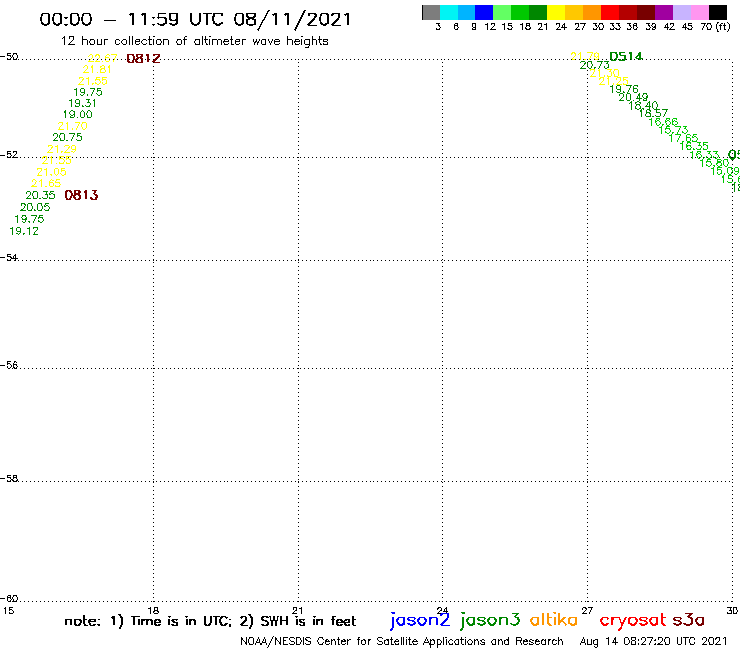Select the longitude 27 label on bottom axis
This screenshot has height=650, width=740.
[x=587, y=610]
